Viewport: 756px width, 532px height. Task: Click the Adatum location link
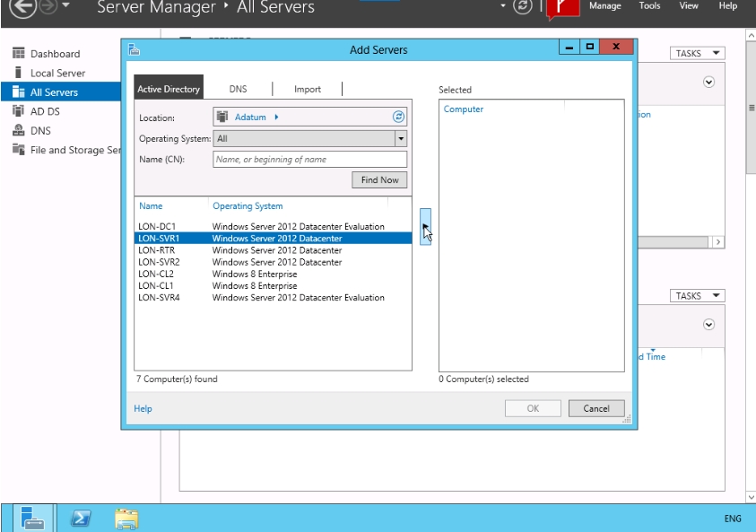click(x=250, y=117)
